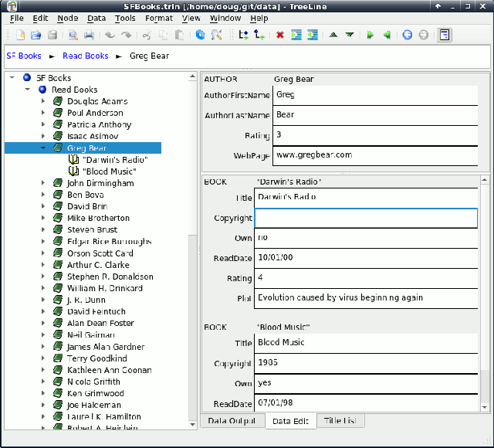Screen dimensions: 494x448
Task: Click the Move Down green arrow icon
Action: [350, 35]
